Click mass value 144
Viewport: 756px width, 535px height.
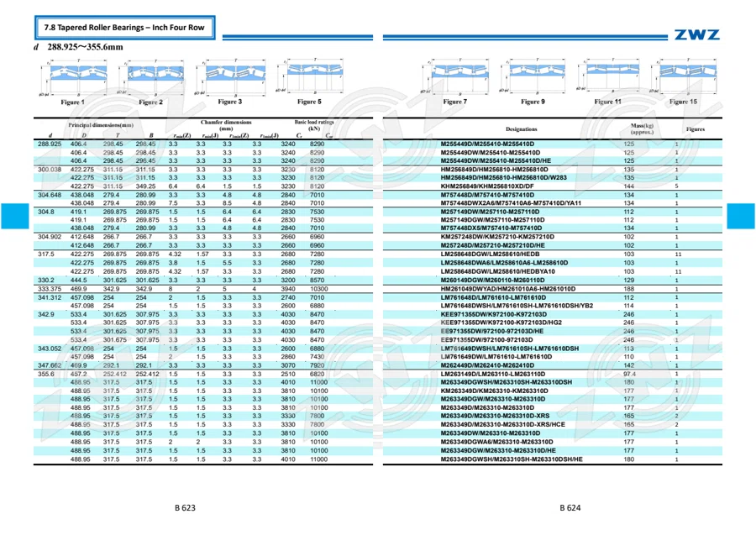pos(628,186)
